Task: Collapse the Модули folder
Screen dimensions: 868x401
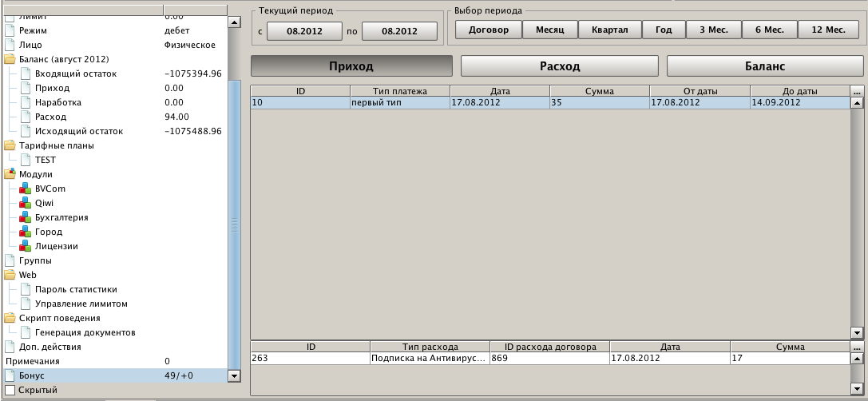Action: pos(10,174)
